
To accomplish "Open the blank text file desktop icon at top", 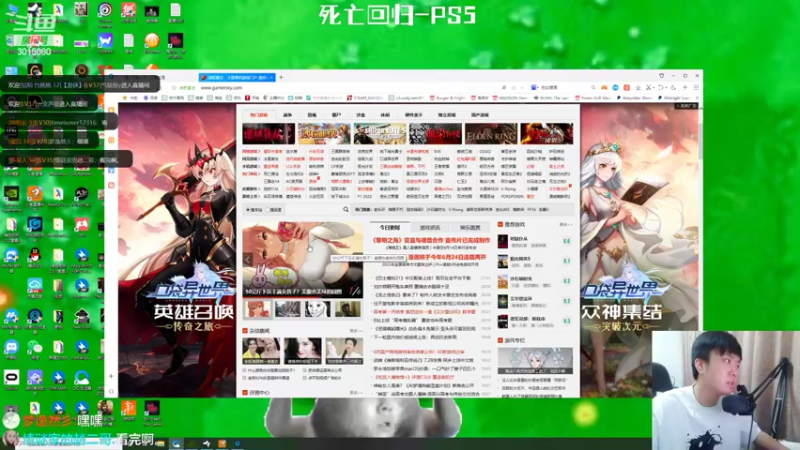I will click(175, 10).
